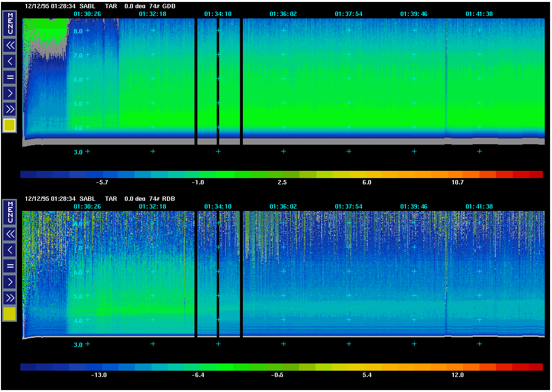
Task: Click double-right arrow in the GDB panel
Action: tap(10, 109)
